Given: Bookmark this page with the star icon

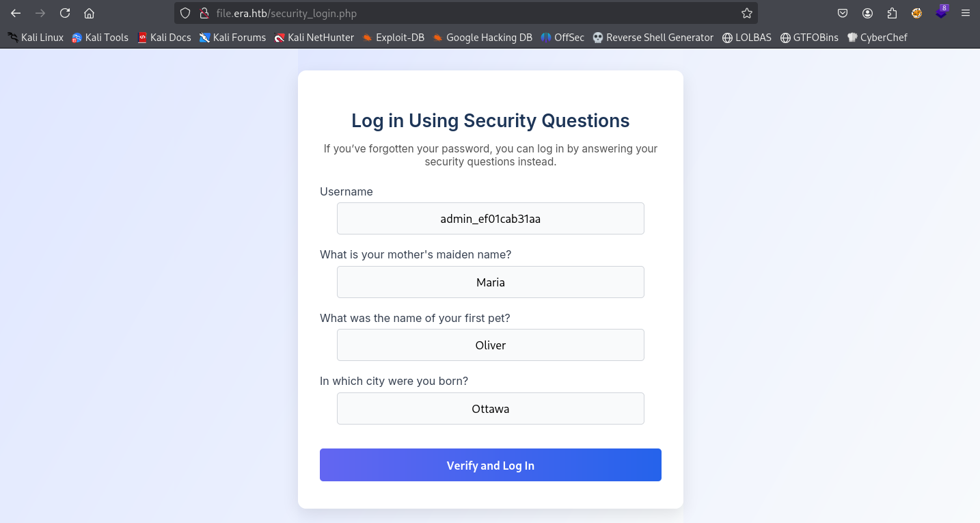Looking at the screenshot, I should (747, 13).
